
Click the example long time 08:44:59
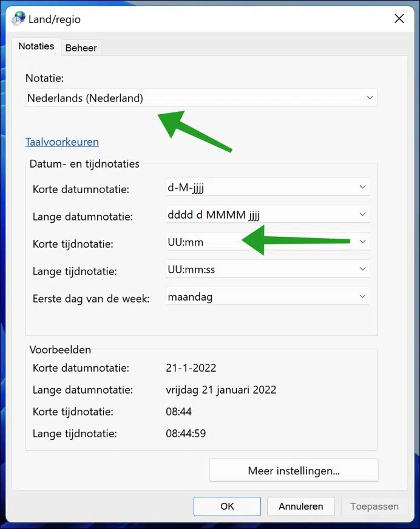tap(186, 433)
